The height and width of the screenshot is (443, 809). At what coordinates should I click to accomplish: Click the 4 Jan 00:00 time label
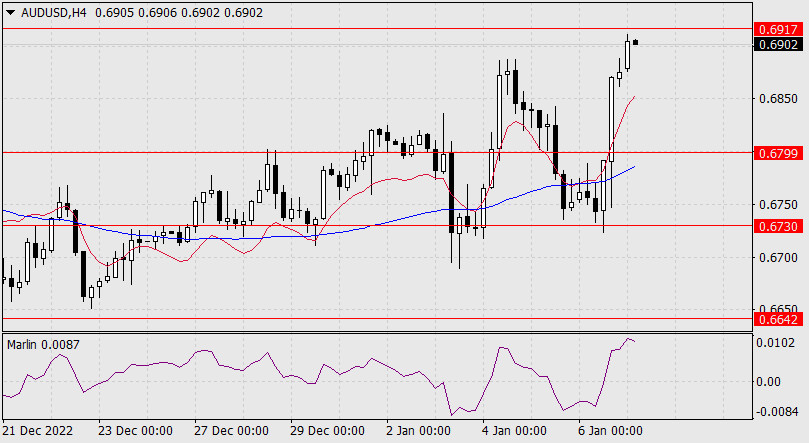click(514, 431)
